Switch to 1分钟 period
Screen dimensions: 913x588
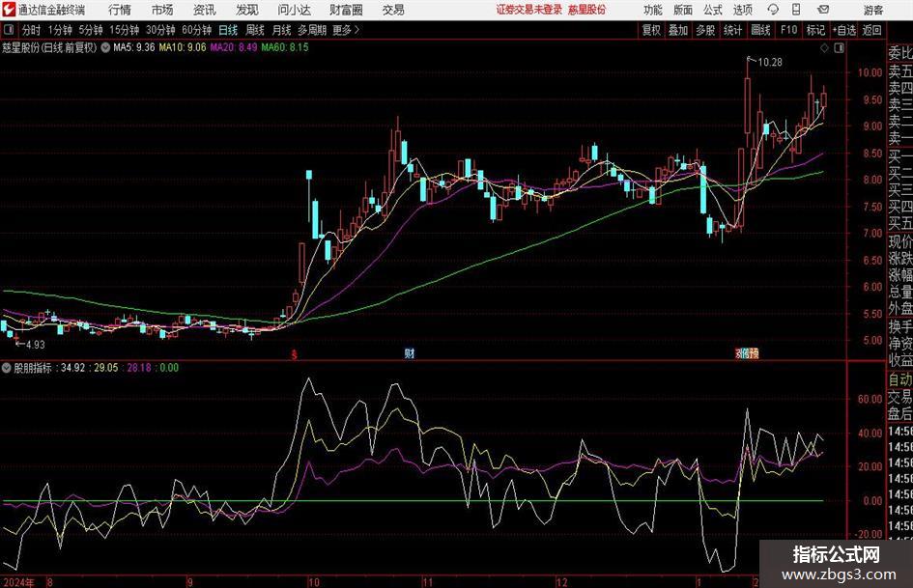[59, 30]
